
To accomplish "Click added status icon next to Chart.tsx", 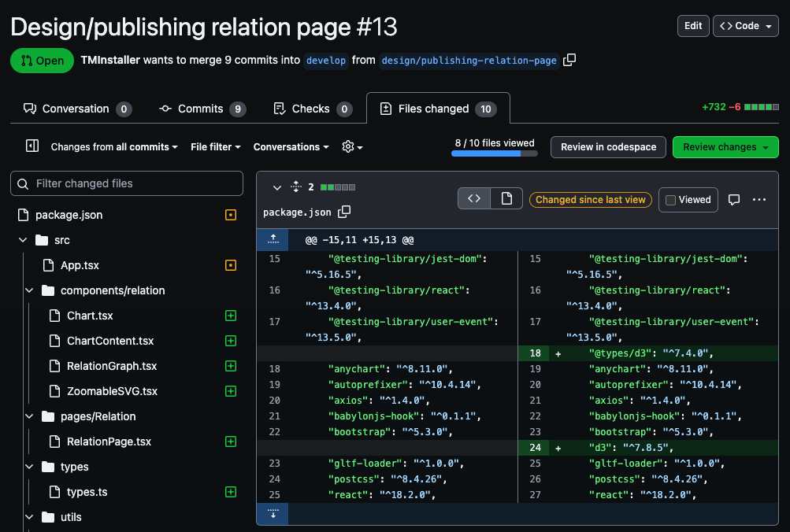I will coord(231,316).
